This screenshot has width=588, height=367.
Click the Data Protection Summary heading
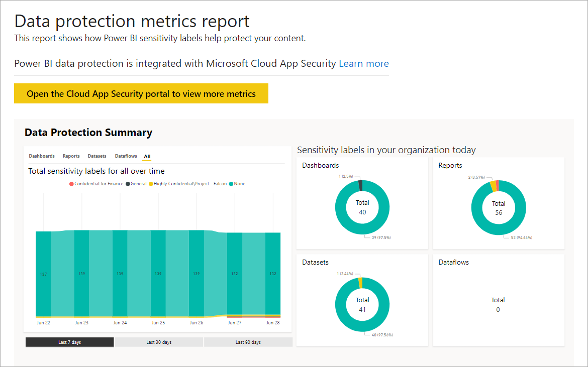[88, 133]
